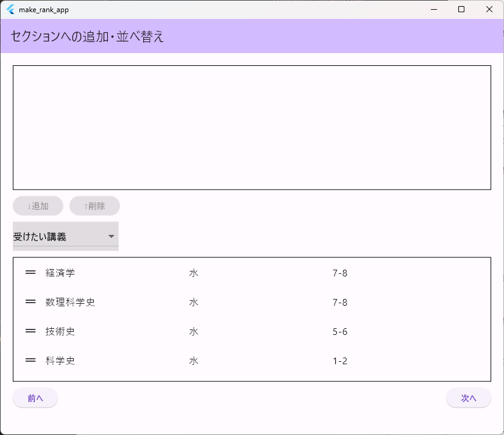Select the 経済学 course name
The height and width of the screenshot is (435, 504).
point(60,273)
